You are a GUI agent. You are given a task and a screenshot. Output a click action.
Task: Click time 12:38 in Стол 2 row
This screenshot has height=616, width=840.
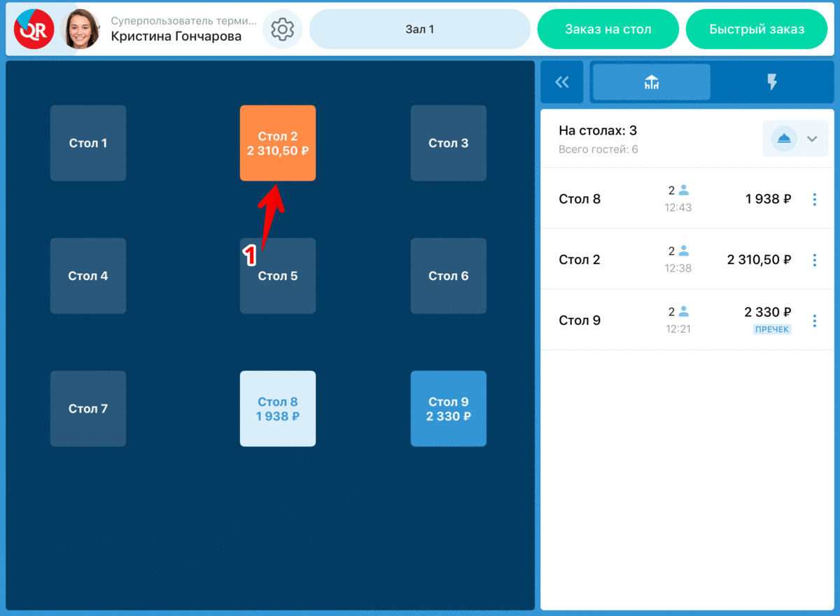(x=678, y=268)
